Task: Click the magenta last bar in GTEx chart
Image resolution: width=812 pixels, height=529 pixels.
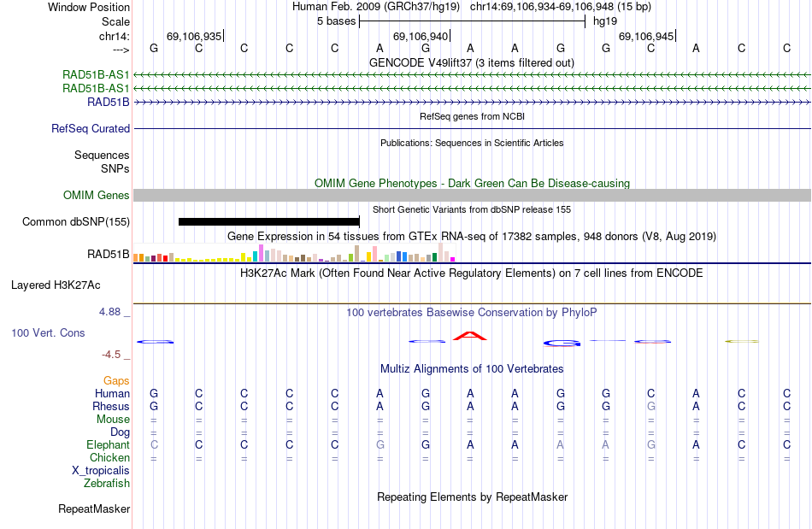Action: click(x=453, y=259)
